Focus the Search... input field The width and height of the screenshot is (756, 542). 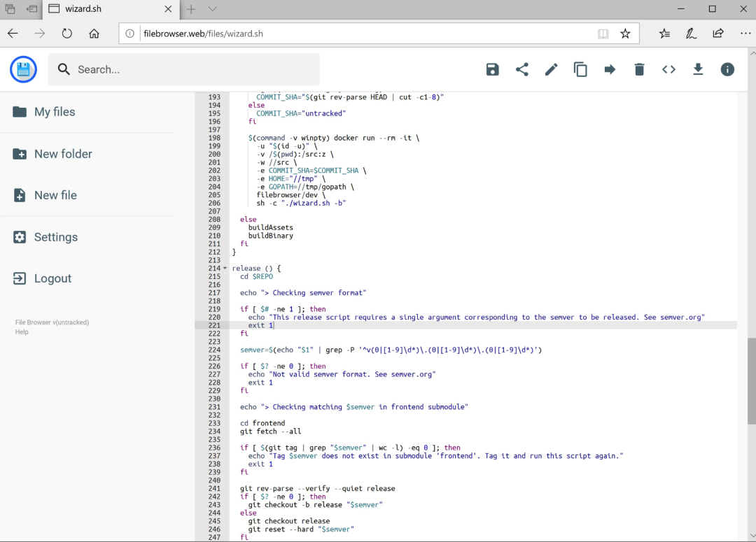coord(183,69)
